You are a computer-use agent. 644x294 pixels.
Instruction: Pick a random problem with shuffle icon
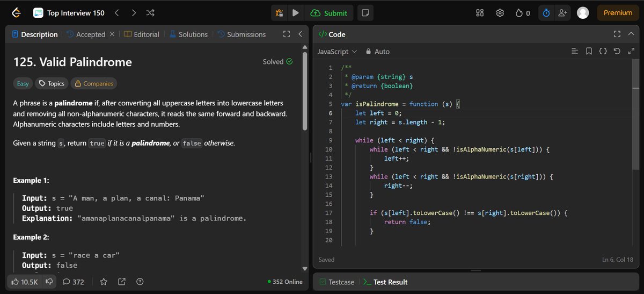click(x=151, y=13)
